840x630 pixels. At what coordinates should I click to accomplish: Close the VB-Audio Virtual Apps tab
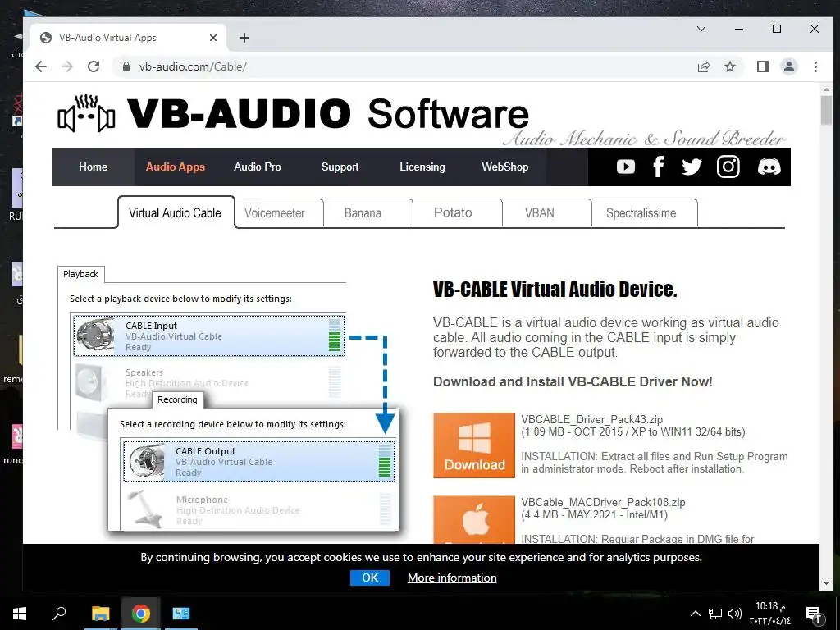(213, 38)
